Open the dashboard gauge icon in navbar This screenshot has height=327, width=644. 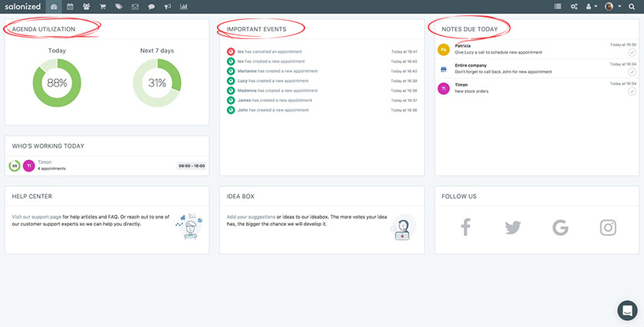(54, 7)
